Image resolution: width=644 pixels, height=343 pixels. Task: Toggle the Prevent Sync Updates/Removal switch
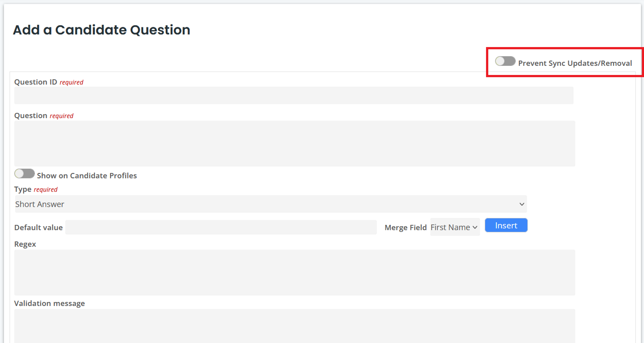(505, 62)
